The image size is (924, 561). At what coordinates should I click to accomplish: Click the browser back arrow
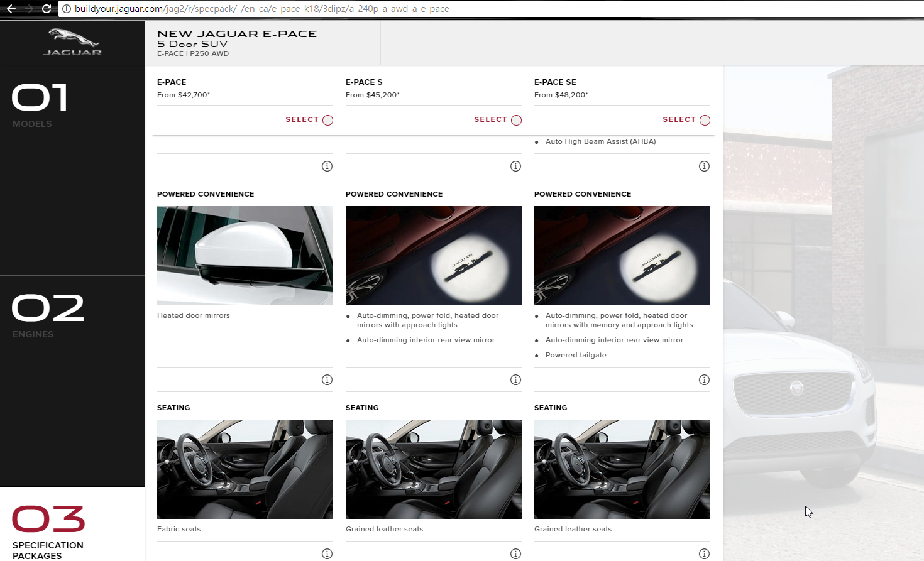[11, 9]
